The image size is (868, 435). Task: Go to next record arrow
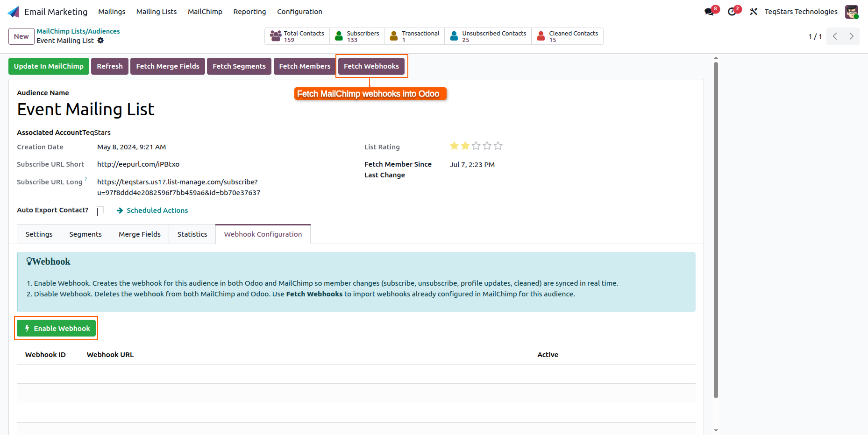click(x=851, y=36)
